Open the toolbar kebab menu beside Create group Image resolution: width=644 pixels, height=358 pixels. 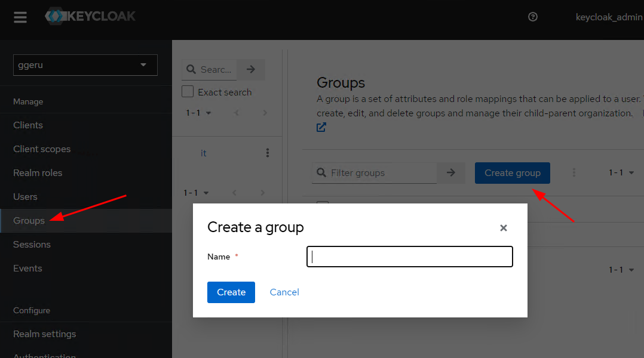(574, 173)
